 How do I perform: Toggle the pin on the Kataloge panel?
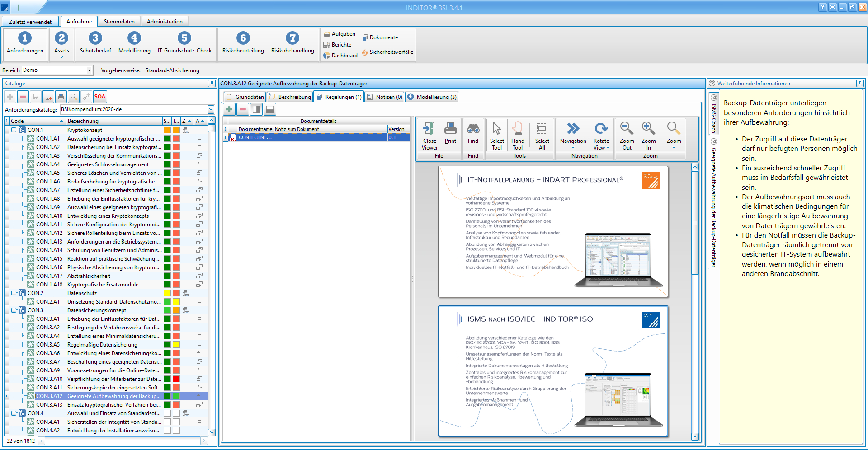211,83
